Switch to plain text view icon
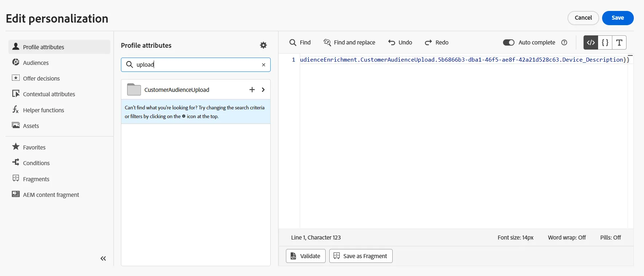Image resolution: width=644 pixels, height=276 pixels. [x=619, y=43]
